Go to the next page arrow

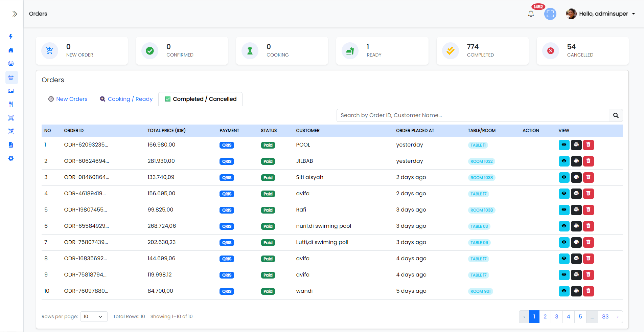click(618, 317)
